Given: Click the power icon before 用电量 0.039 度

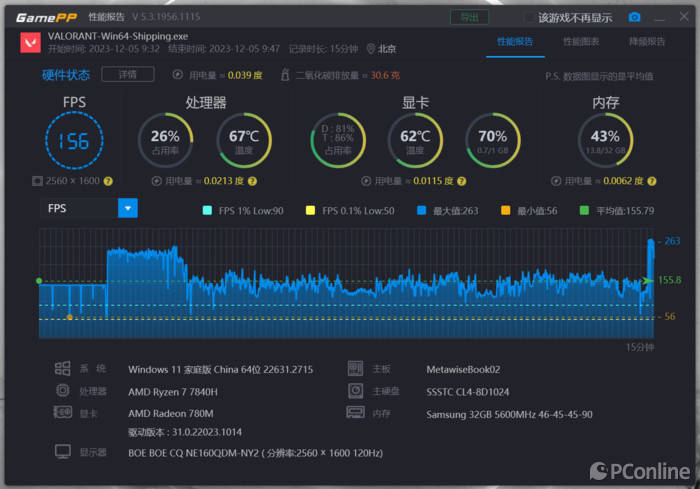Looking at the screenshot, I should pos(178,75).
